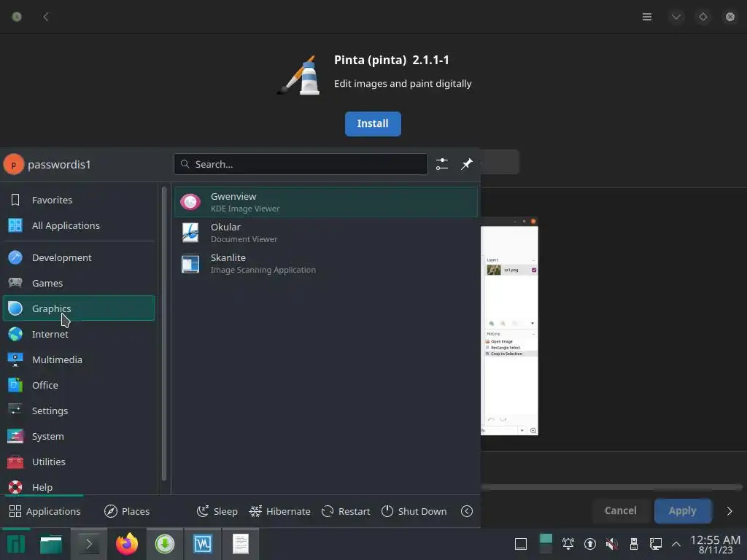Launch Firefox from taskbar
Screen dimensions: 747x560
(127, 544)
